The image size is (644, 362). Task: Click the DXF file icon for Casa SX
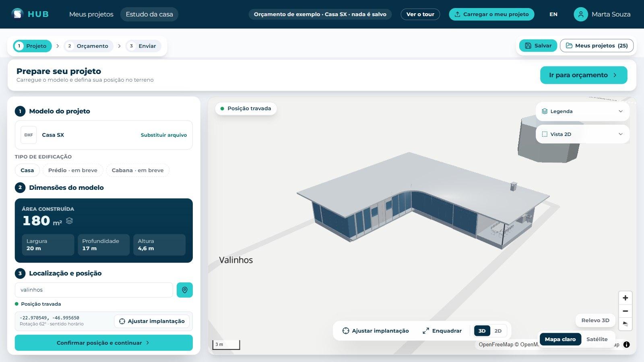(29, 135)
